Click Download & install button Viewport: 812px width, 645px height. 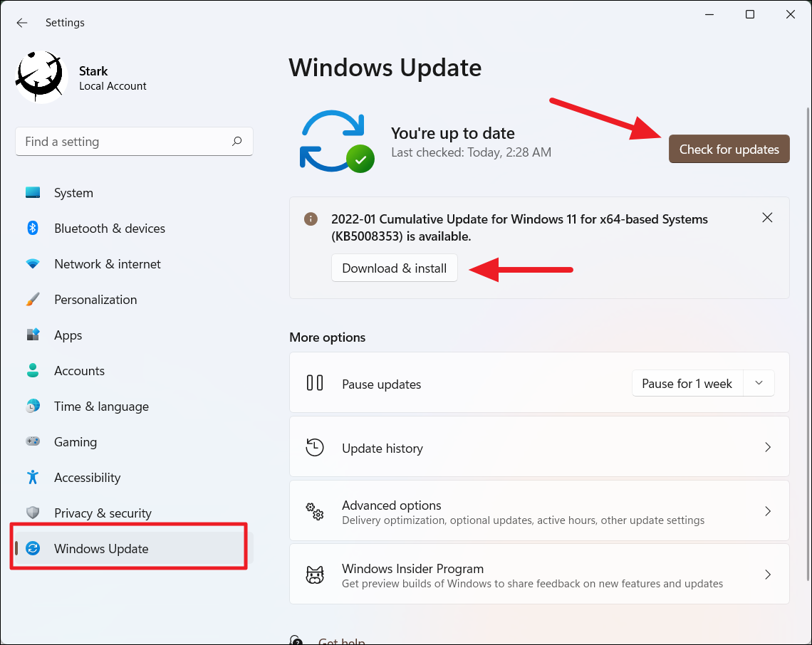394,268
